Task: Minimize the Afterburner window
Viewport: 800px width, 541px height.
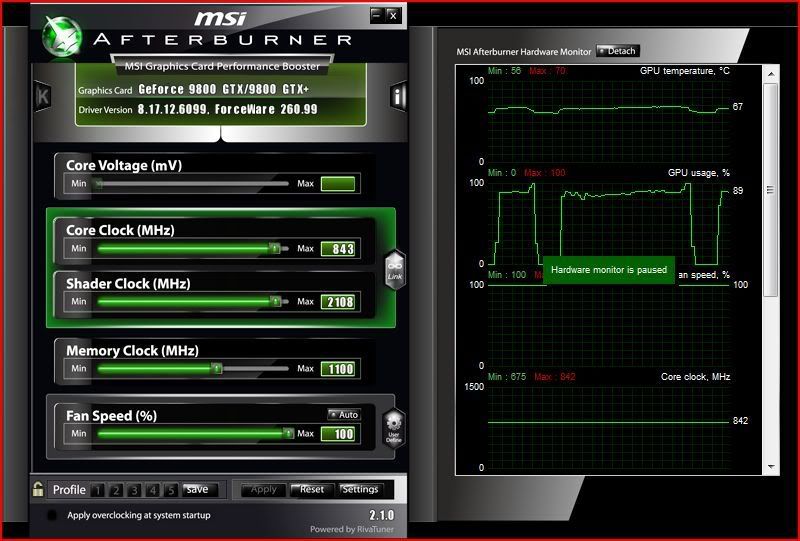Action: point(377,15)
